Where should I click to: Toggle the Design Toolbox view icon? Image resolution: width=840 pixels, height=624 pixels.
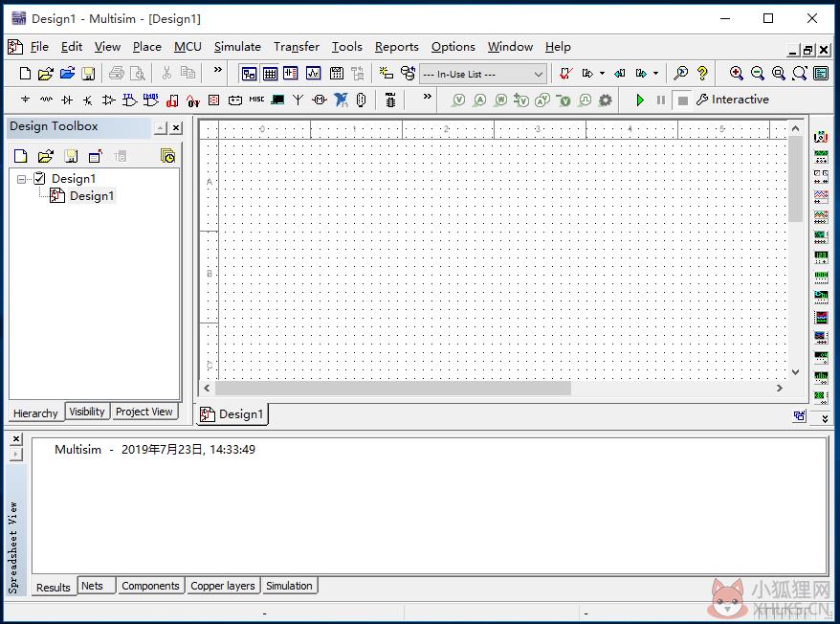click(x=249, y=74)
